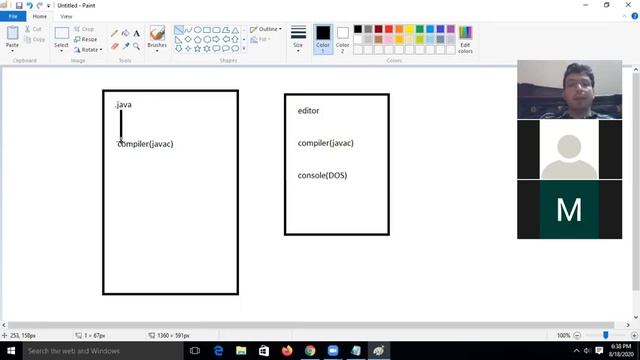The image size is (640, 360).
Task: Open the Paste dropdown arrow
Action: [x=12, y=51]
